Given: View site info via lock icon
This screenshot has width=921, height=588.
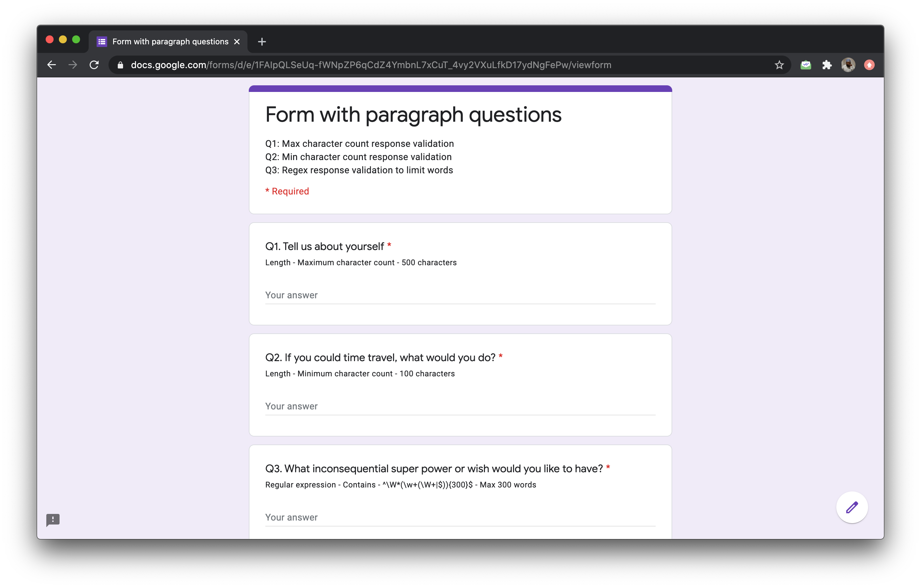Looking at the screenshot, I should [x=120, y=65].
